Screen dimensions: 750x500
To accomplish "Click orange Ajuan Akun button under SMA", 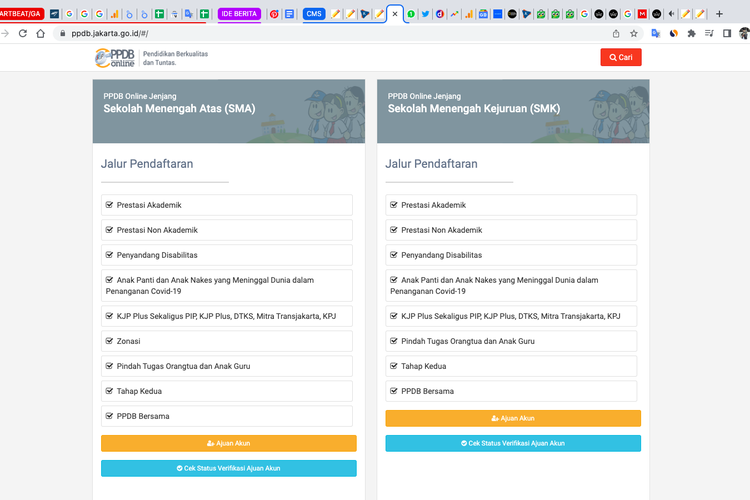I will 228,443.
